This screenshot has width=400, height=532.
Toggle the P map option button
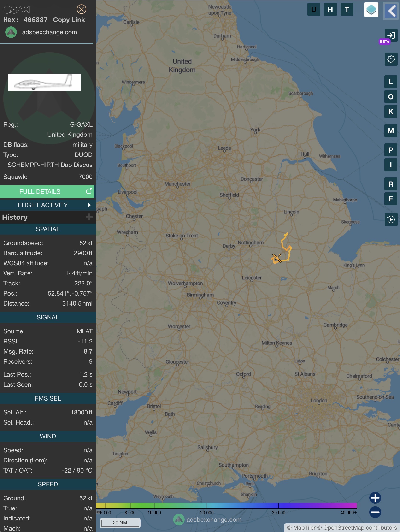391,150
